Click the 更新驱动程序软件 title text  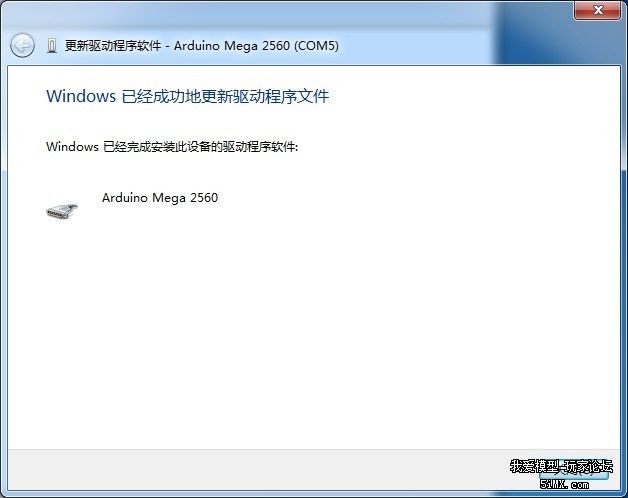tap(113, 46)
